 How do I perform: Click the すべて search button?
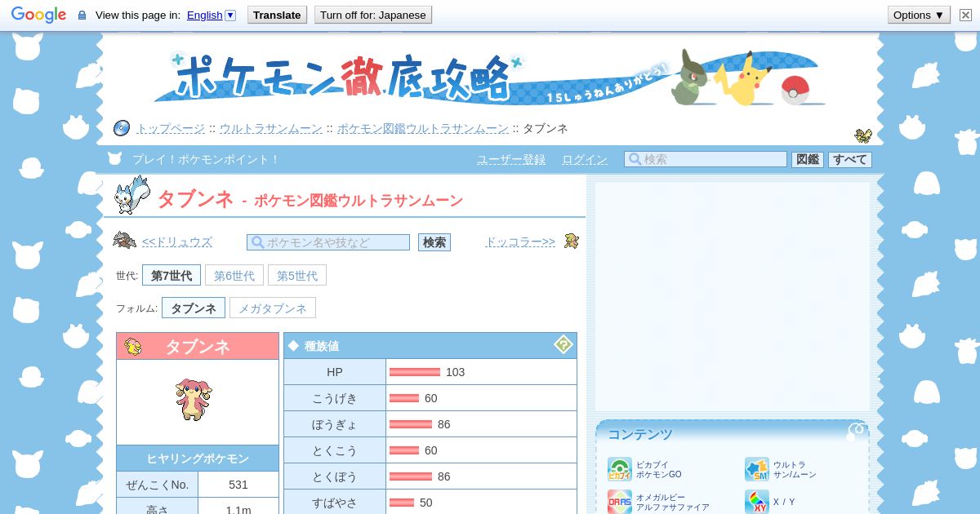point(850,159)
